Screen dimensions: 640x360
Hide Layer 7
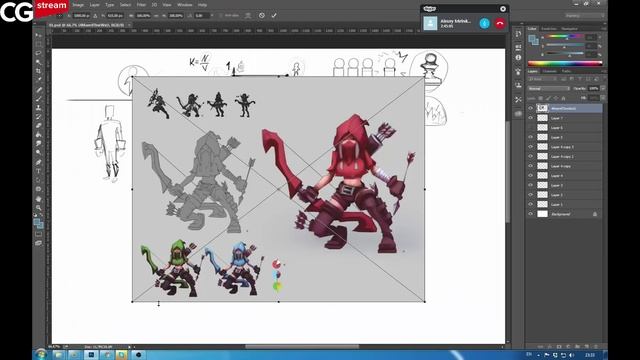click(x=531, y=118)
